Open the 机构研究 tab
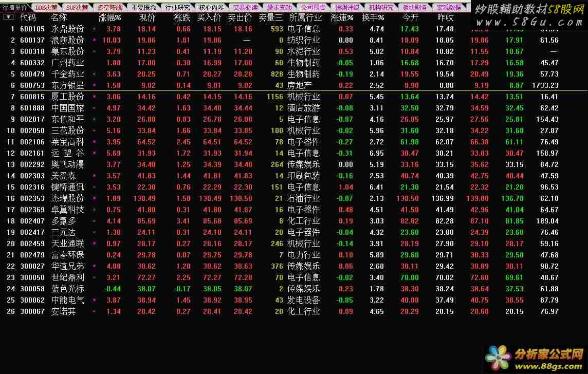The width and height of the screenshot is (588, 374). (x=381, y=7)
